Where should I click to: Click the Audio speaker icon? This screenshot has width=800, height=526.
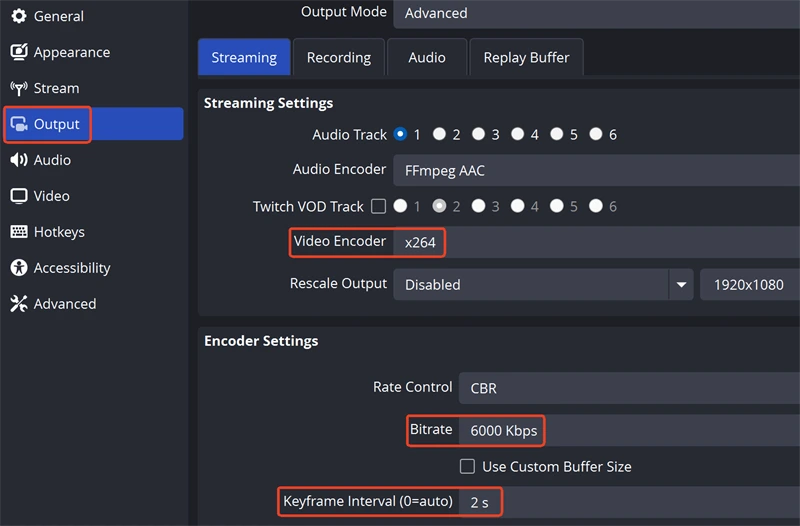tap(19, 160)
